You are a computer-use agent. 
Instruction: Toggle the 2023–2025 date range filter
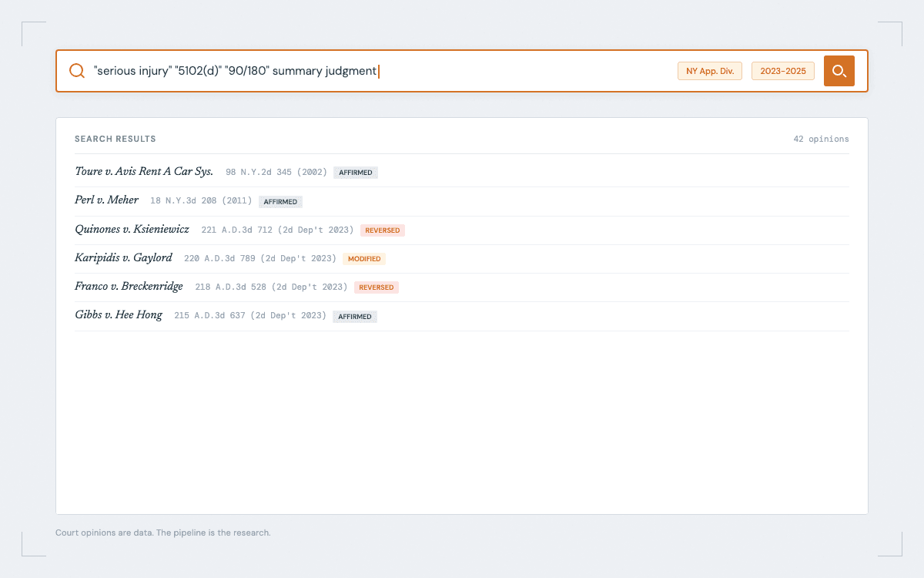point(782,70)
